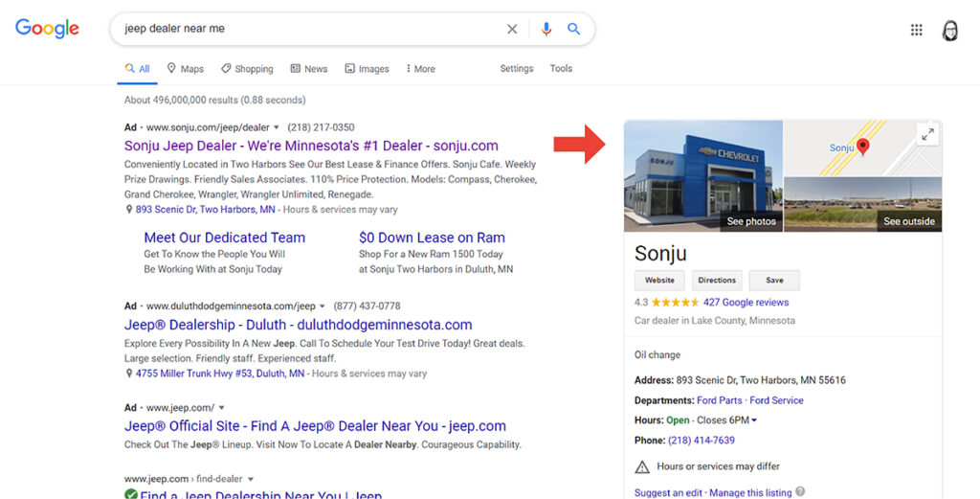Viewport: 980px width, 499px height.
Task: Submit search with magnifying glass icon
Action: click(574, 29)
